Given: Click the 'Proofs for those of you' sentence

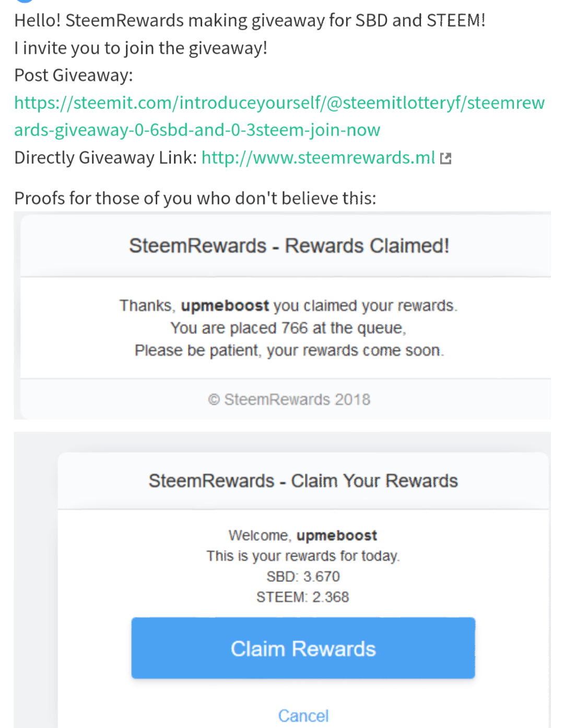Looking at the screenshot, I should 195,198.
